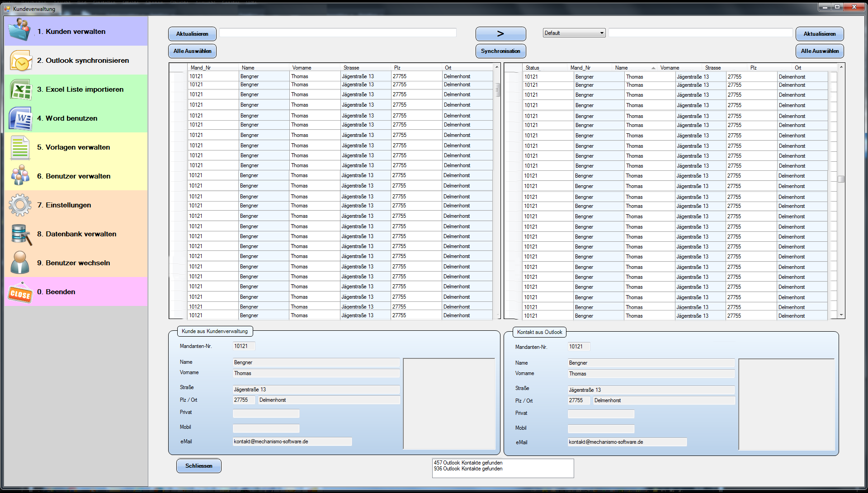Click Kundenverwaltung Privat phone field

pyautogui.click(x=266, y=413)
